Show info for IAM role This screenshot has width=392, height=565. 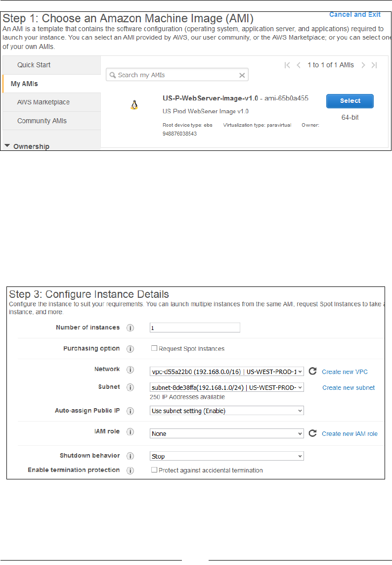pos(131,432)
